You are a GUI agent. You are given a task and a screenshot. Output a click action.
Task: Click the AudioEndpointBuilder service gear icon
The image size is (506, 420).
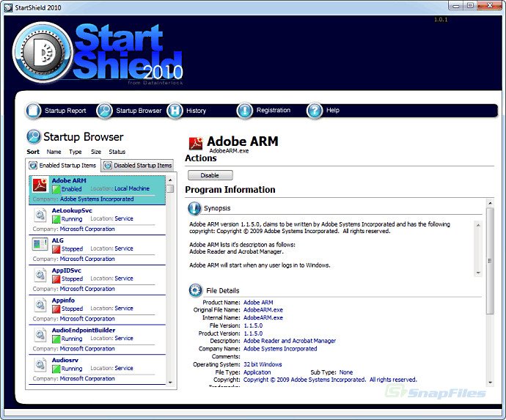[40, 335]
